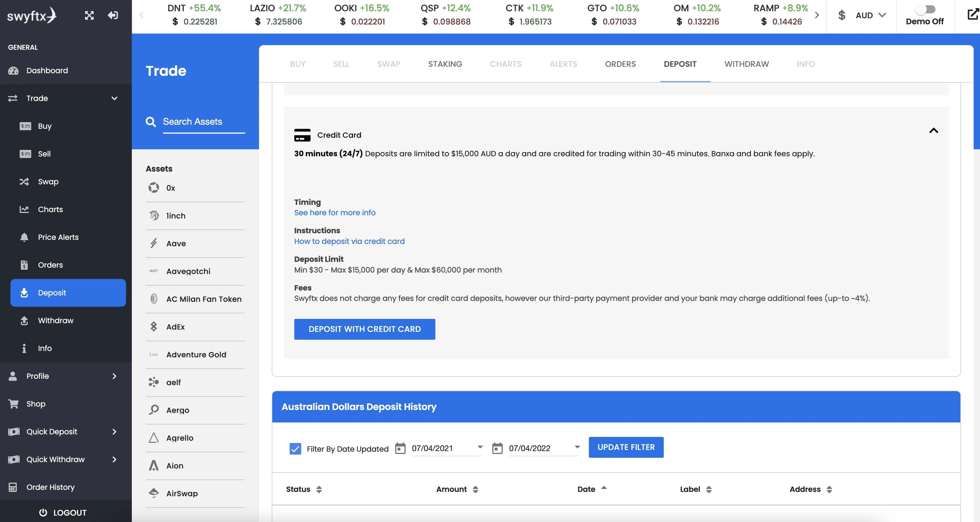980x522 pixels.
Task: Open 'How to deposit via credit card' link
Action: [x=349, y=241]
